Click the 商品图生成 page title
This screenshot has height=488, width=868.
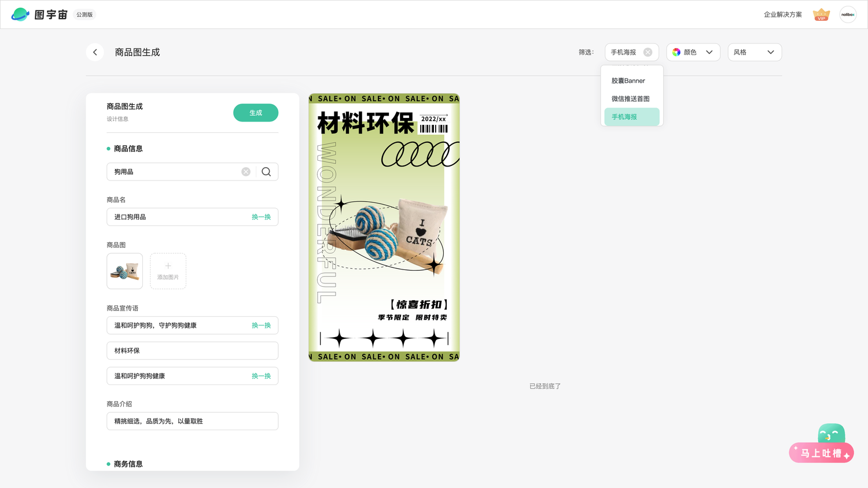(137, 52)
